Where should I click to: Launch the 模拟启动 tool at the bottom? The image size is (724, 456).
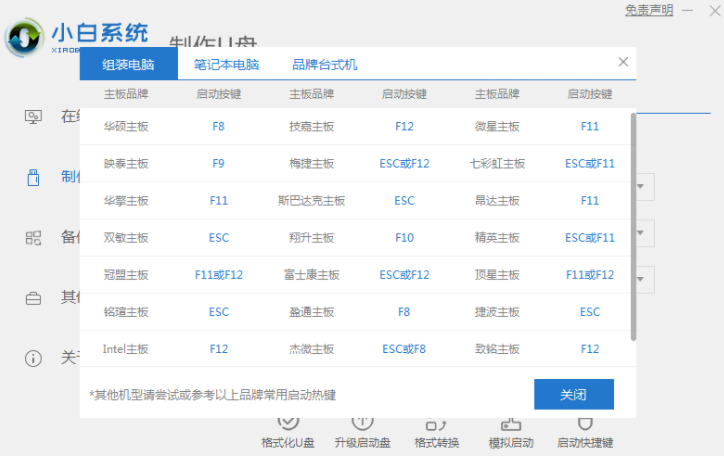click(511, 432)
